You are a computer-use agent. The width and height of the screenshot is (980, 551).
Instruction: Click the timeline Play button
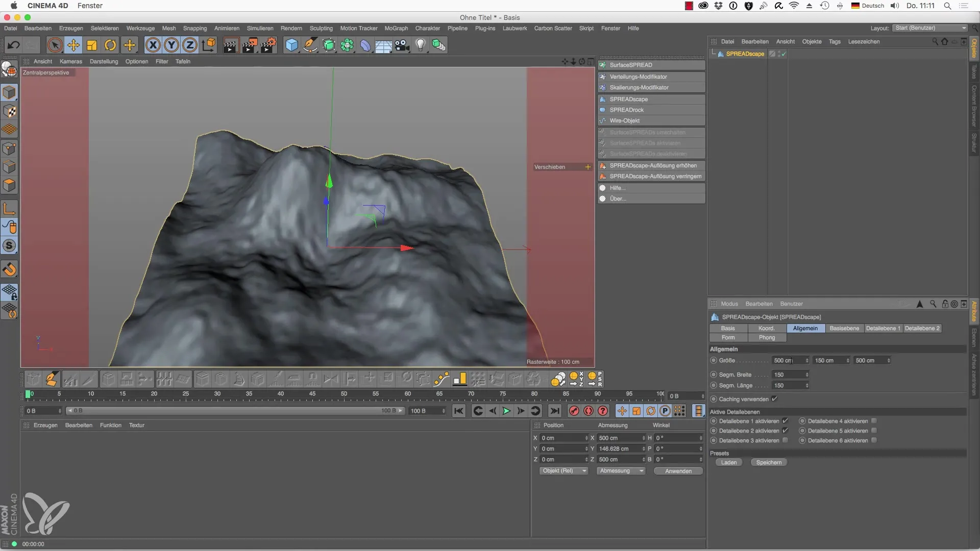coord(506,411)
